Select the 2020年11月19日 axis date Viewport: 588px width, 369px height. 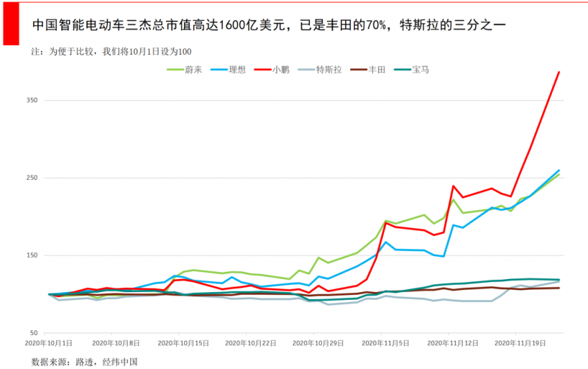click(x=520, y=343)
